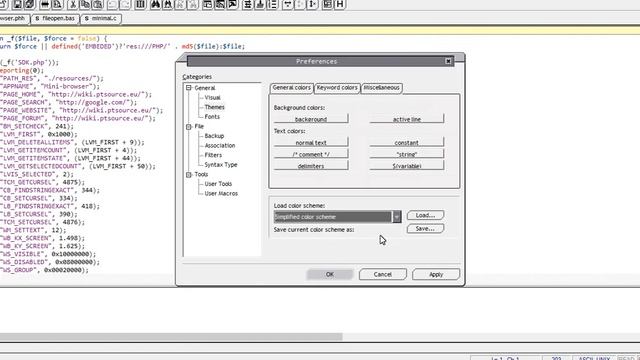
Task: Select Fonts in Categories tree
Action: coord(212,117)
